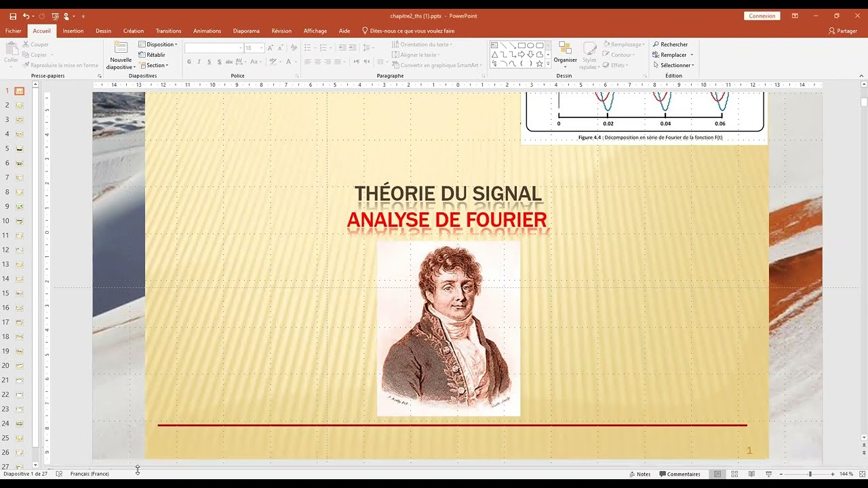Open the Disposition layout dropdown
The height and width of the screenshot is (488, 868).
coord(158,45)
